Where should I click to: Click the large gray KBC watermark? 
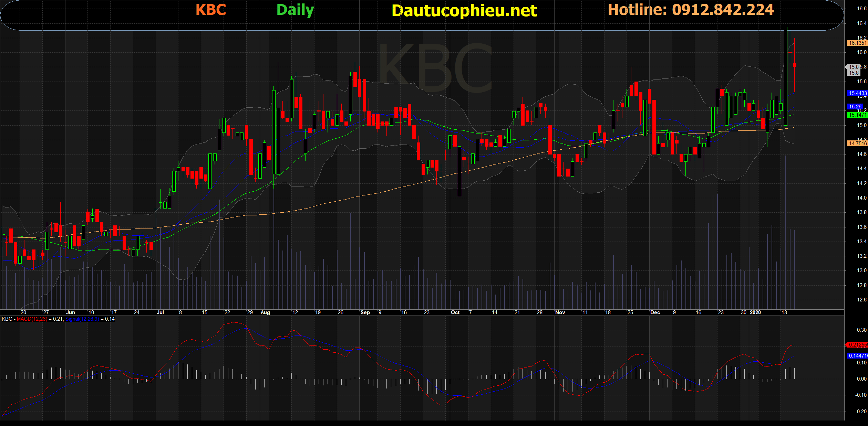click(x=436, y=68)
